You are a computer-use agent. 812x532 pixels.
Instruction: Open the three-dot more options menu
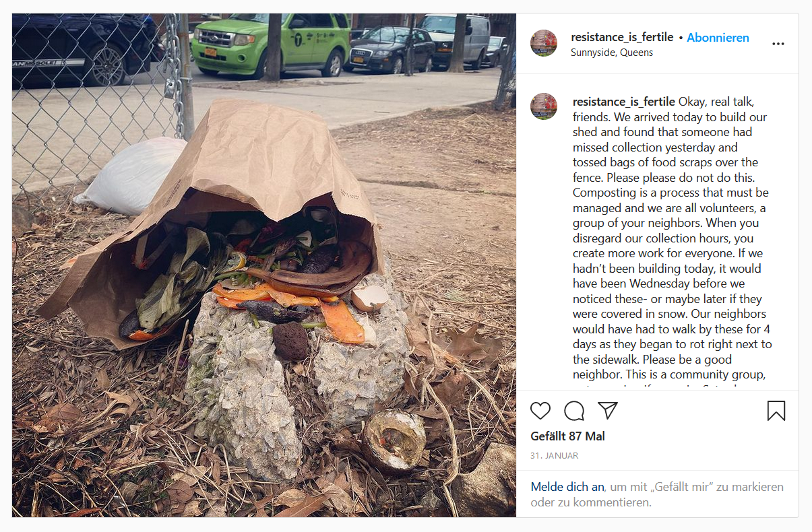[778, 44]
